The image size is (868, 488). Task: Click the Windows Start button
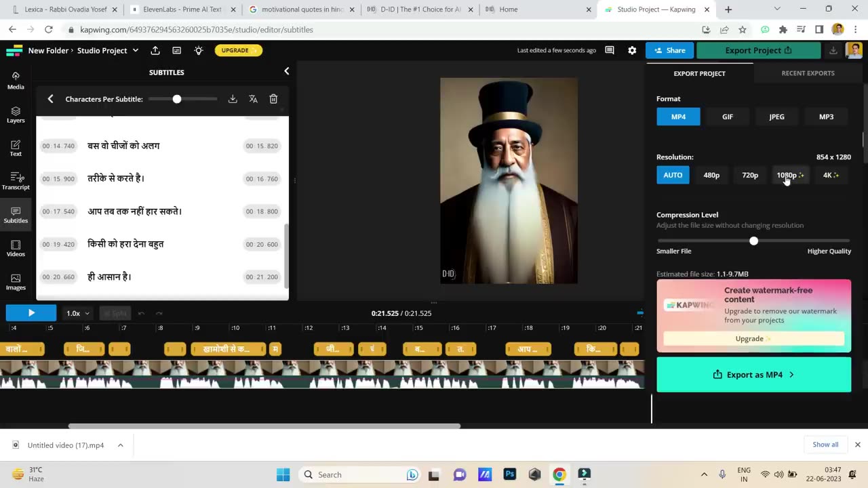[x=283, y=474]
